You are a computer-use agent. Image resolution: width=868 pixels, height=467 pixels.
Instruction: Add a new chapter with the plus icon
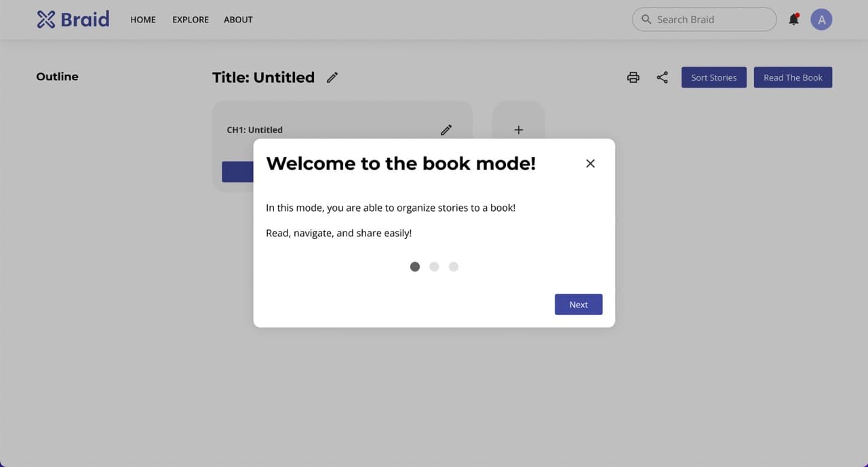pyautogui.click(x=518, y=130)
